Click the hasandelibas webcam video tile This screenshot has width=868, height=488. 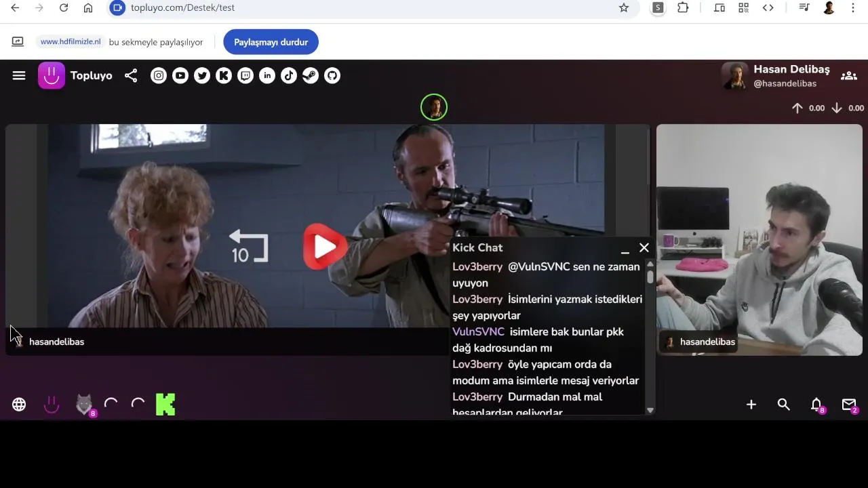pos(759,239)
